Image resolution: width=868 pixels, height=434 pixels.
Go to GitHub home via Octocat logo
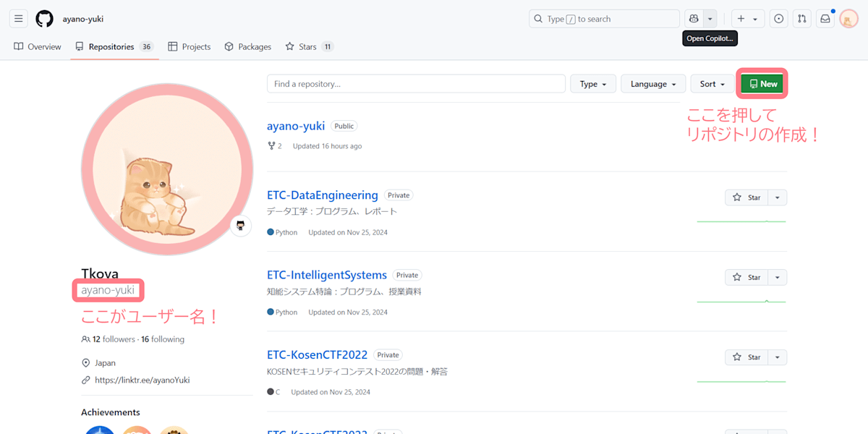click(45, 19)
